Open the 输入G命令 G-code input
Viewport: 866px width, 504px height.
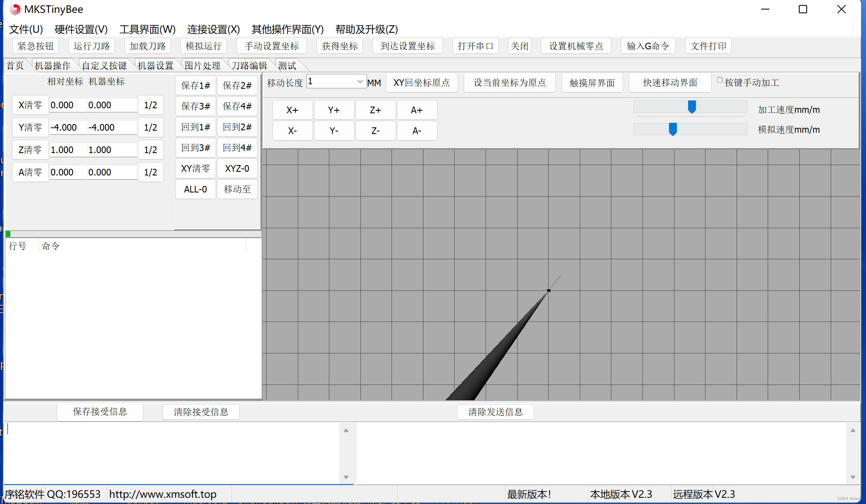tap(648, 46)
